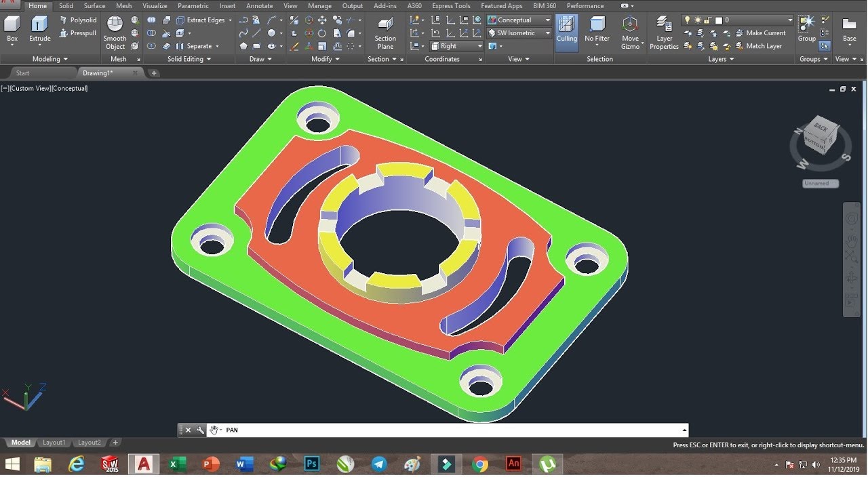The width and height of the screenshot is (868, 488).
Task: Click the Group Selection toggle icon
Action: (x=825, y=46)
